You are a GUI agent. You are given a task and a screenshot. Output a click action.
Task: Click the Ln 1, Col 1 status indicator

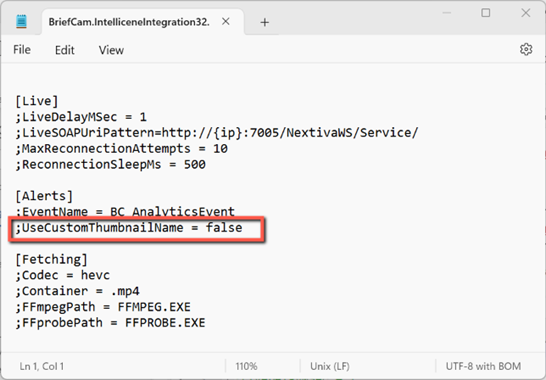[x=42, y=366]
